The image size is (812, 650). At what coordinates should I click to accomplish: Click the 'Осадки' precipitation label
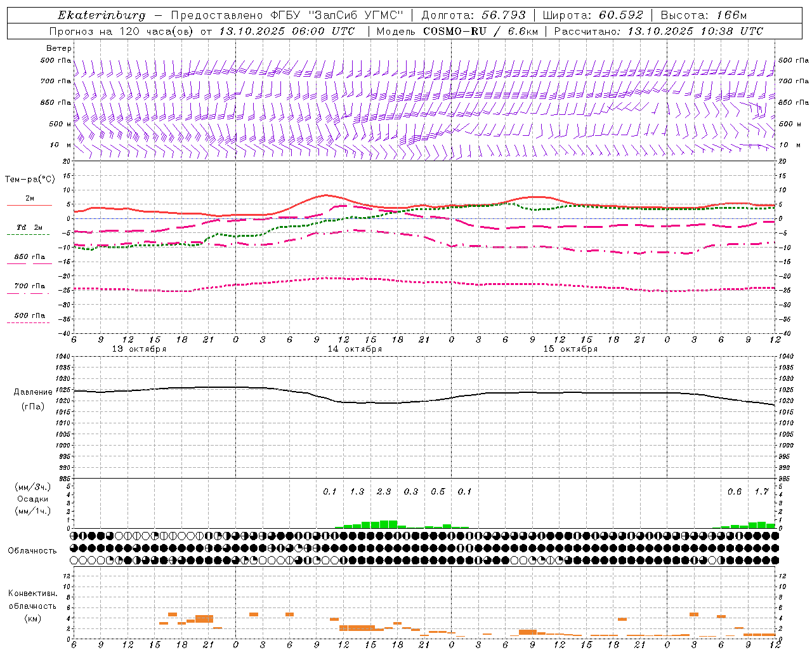coord(33,499)
